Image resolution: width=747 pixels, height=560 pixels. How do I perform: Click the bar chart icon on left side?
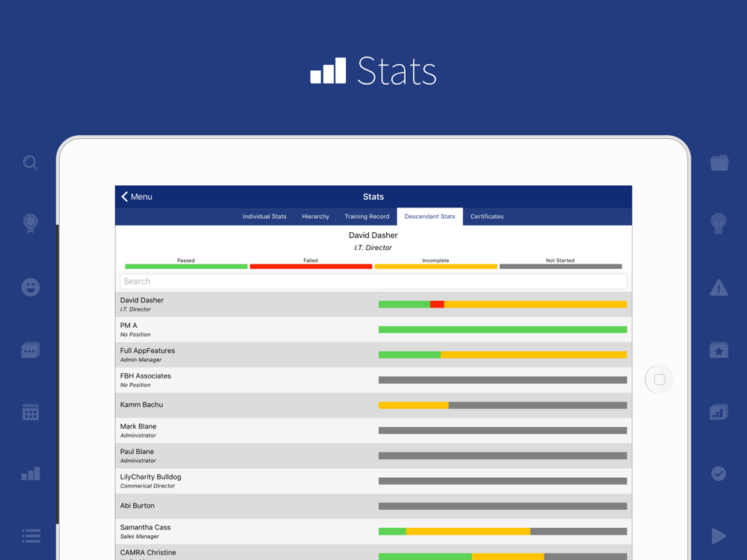click(x=31, y=473)
